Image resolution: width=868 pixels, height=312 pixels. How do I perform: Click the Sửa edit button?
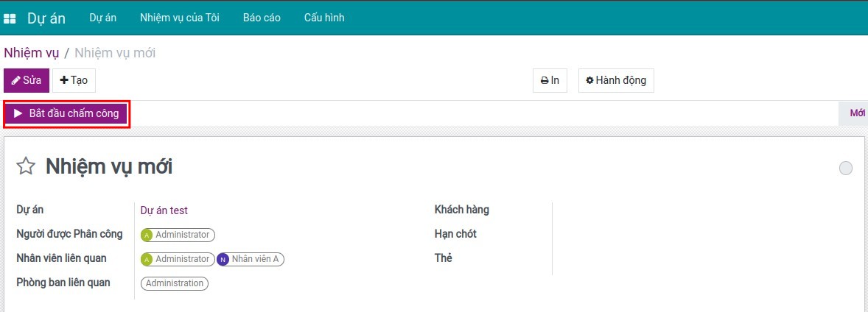[27, 80]
